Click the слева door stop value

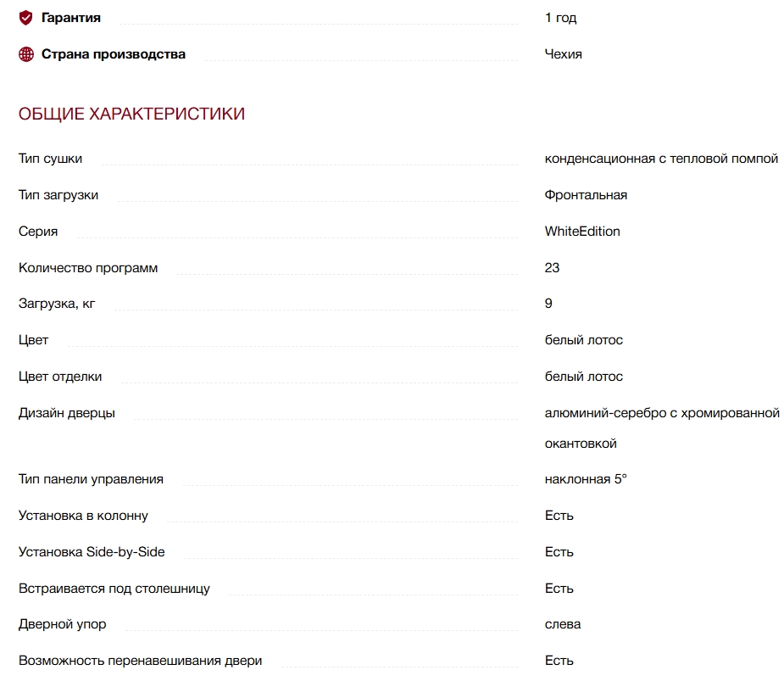(x=563, y=624)
